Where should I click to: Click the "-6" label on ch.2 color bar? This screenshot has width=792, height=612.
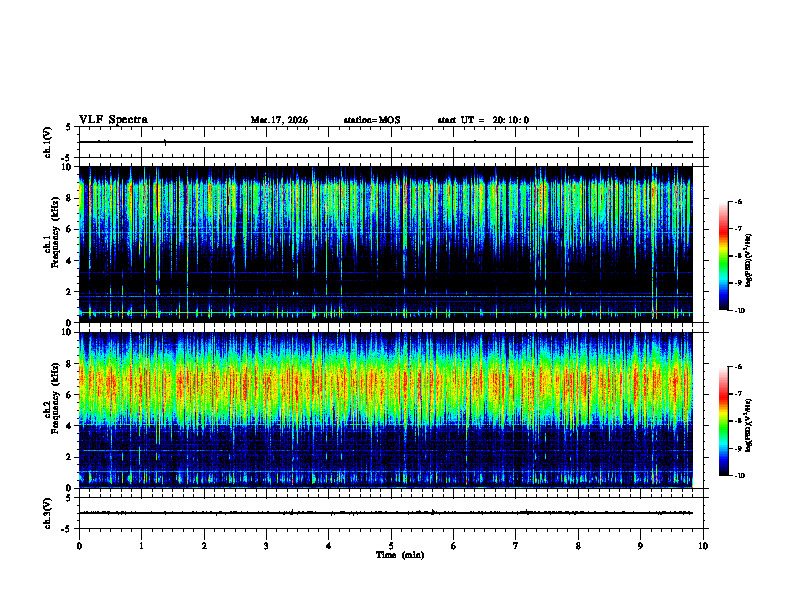tap(737, 367)
